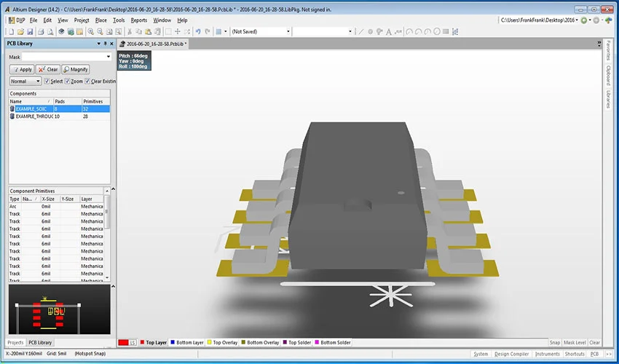Click the Zoom Out magnifier icon
Viewport: 619px width, 364px height.
click(100, 31)
